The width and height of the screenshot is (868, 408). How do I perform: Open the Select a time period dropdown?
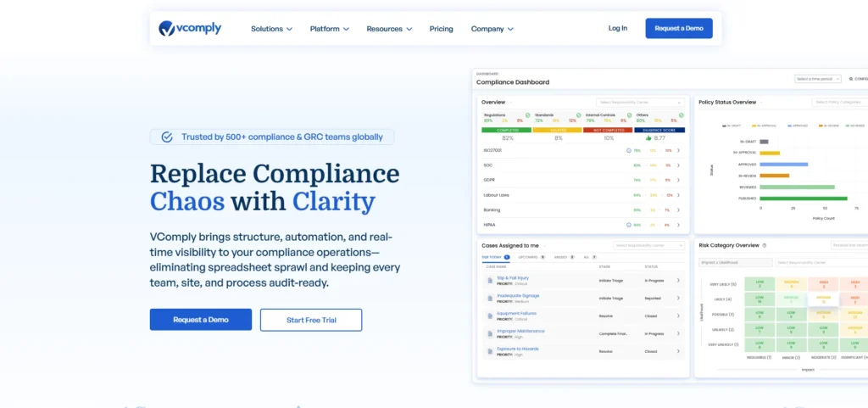tap(818, 79)
